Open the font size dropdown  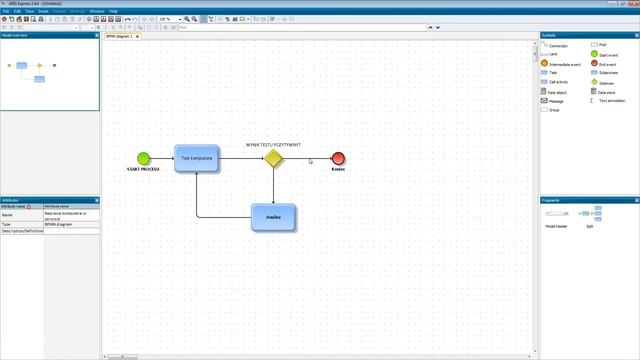click(x=91, y=27)
